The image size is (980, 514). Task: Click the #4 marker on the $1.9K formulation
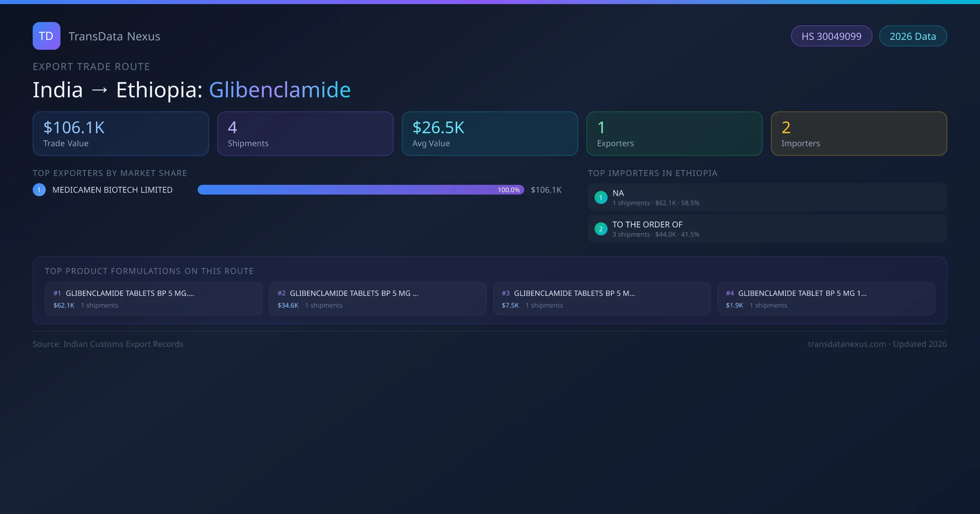[730, 292]
